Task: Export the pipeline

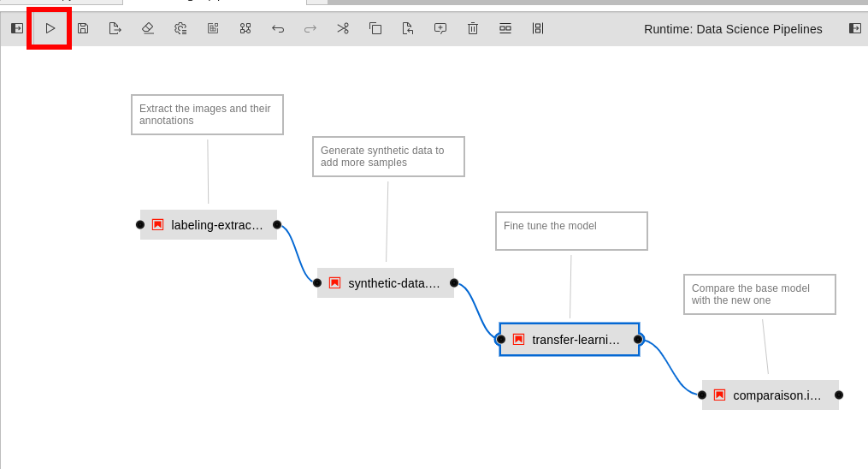Action: pos(115,28)
